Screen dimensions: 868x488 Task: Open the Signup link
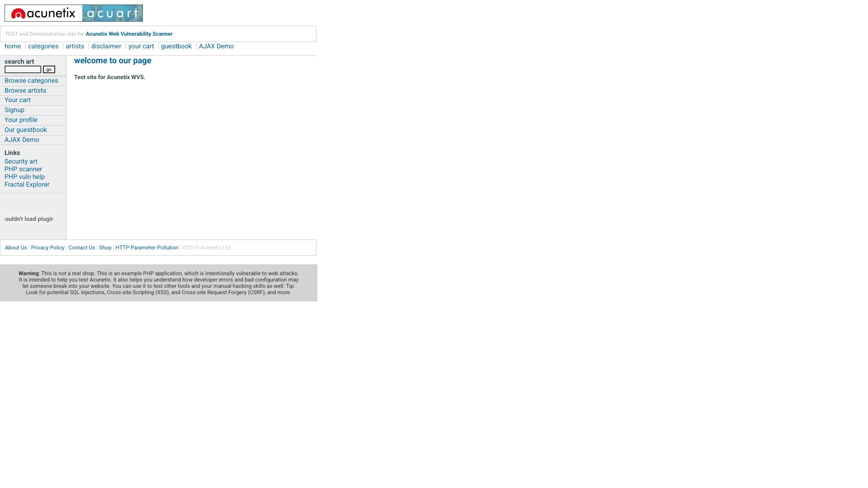point(33,110)
